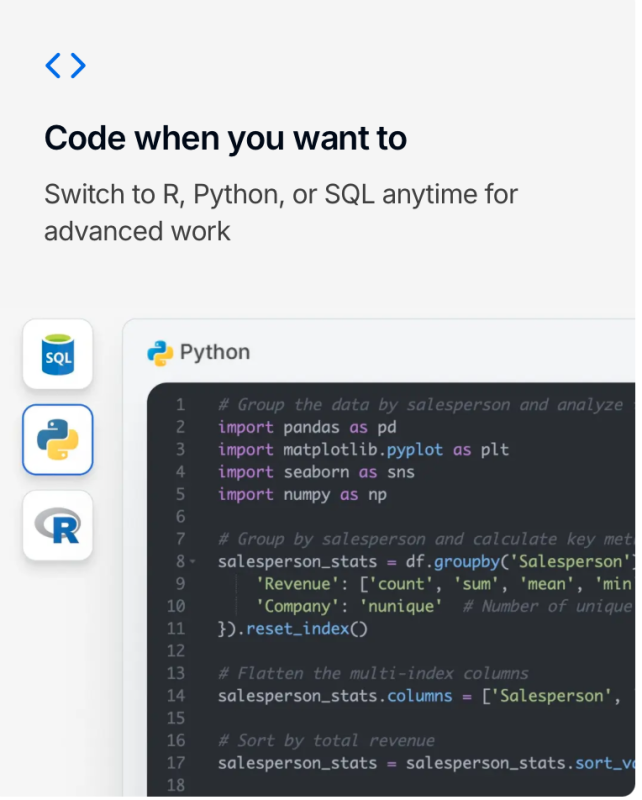
Task: Select the Python language button in sidebar
Action: [x=58, y=439]
